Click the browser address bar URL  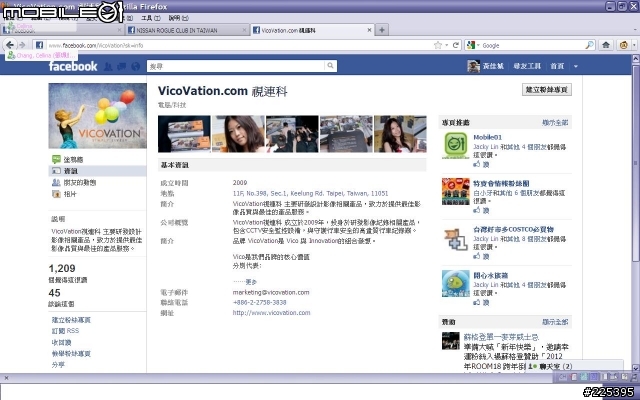pos(239,45)
